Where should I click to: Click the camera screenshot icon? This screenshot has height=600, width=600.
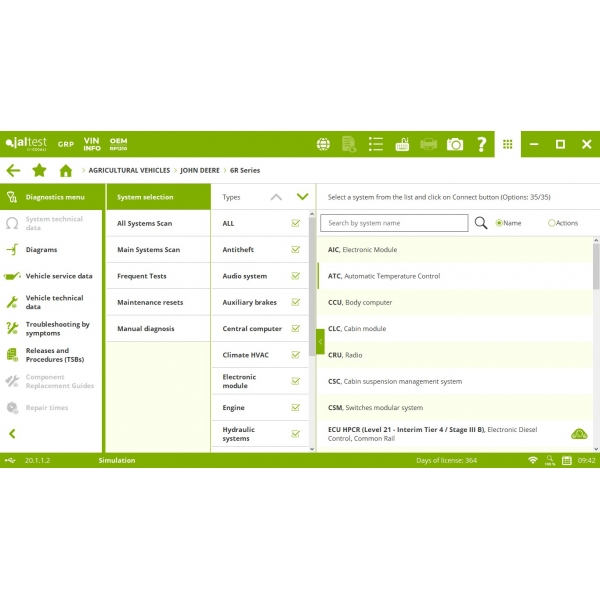(x=455, y=144)
